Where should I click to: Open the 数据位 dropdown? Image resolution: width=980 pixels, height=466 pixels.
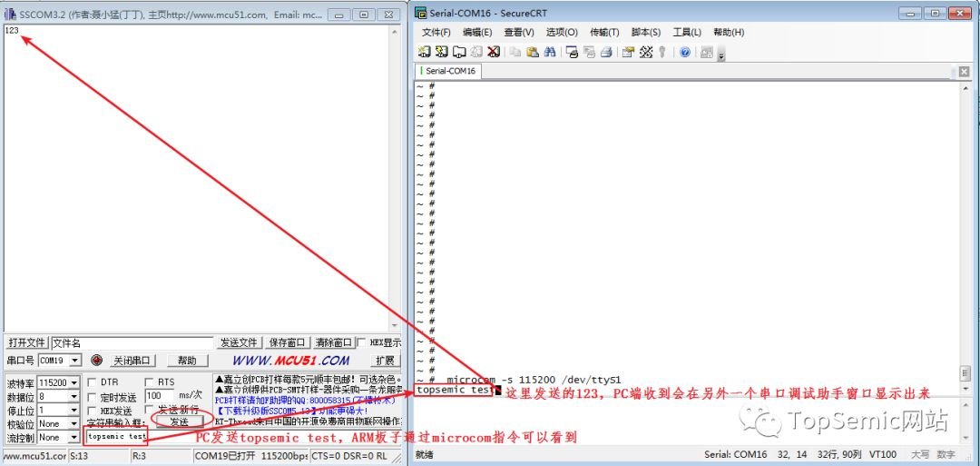pos(74,397)
